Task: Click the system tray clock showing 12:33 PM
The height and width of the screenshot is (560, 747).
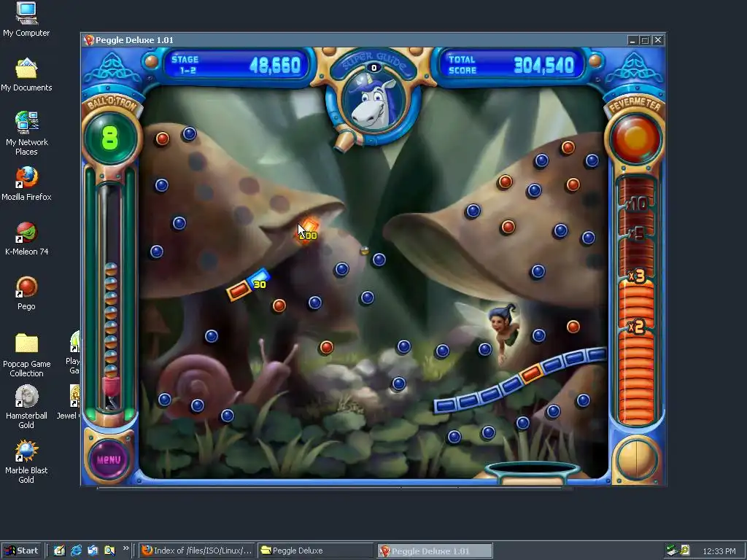Action: point(719,551)
